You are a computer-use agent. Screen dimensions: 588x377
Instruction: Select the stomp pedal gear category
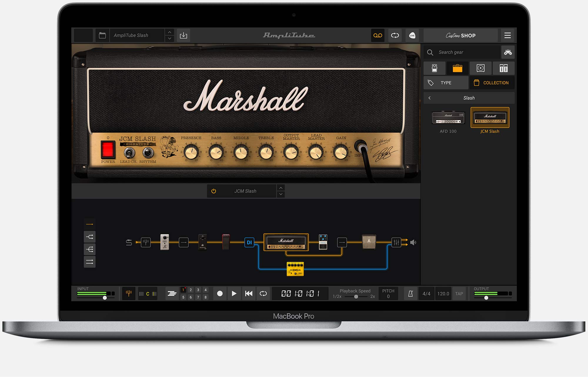coord(435,68)
